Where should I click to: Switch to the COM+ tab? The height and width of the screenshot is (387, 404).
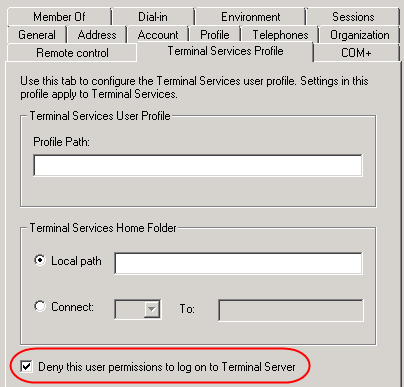coord(356,53)
